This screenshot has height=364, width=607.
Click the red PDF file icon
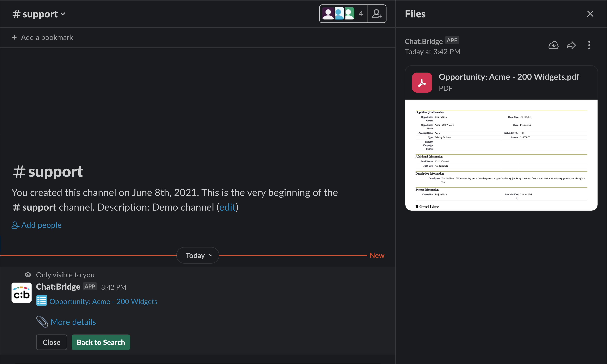tap(422, 82)
